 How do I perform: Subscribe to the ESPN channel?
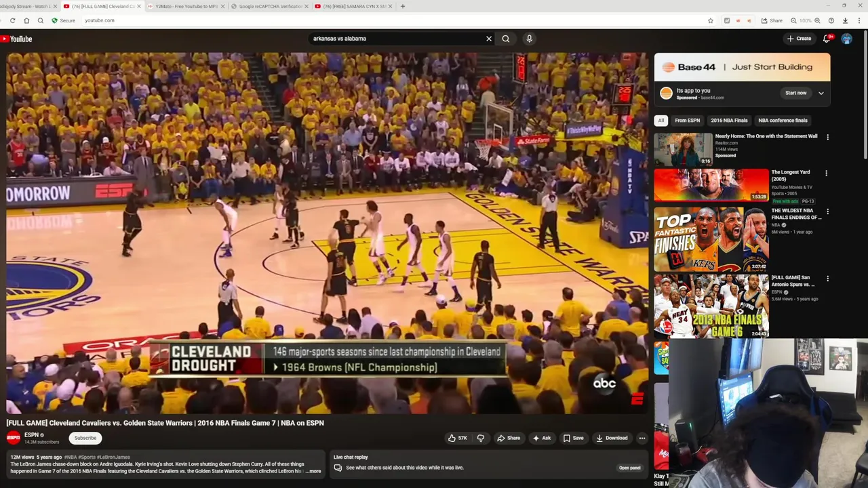85,438
